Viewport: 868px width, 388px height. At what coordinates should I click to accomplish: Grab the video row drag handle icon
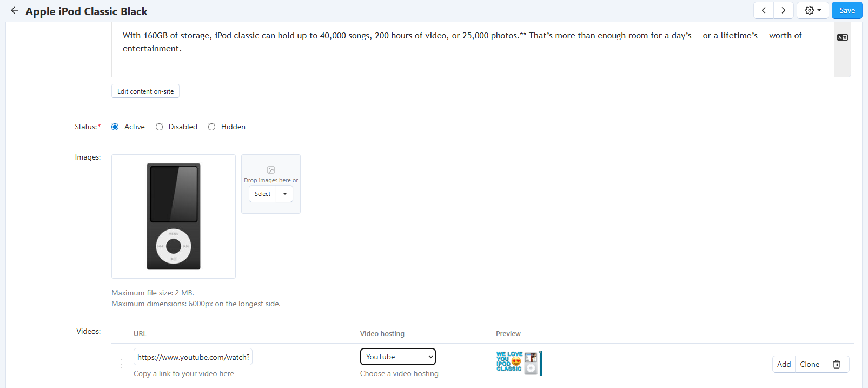[x=121, y=363]
